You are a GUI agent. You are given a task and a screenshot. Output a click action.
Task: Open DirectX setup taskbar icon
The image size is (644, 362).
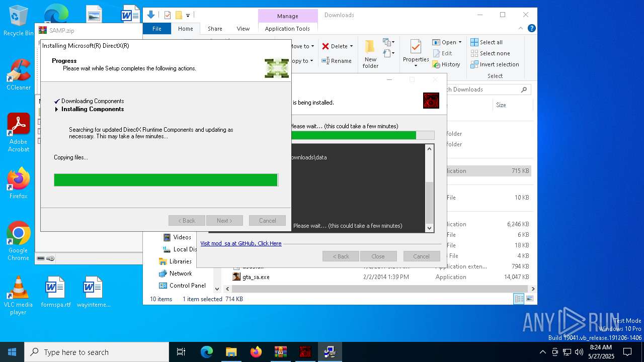(x=330, y=352)
